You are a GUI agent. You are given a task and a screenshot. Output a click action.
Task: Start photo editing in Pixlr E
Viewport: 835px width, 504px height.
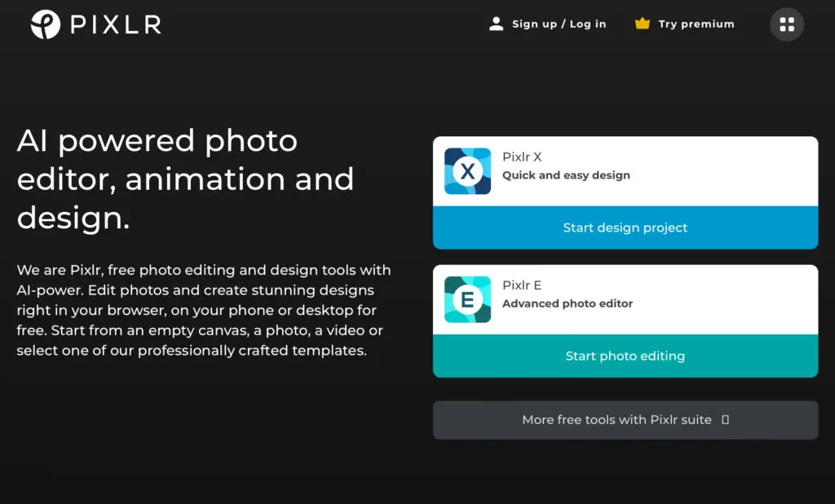(x=625, y=356)
